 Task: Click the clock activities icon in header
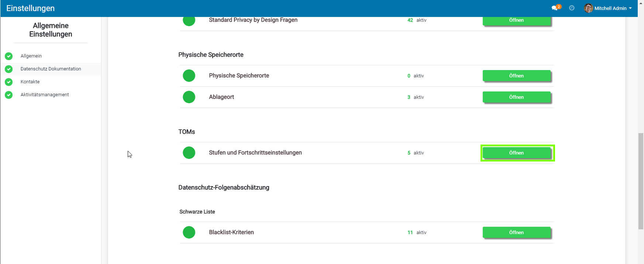[572, 8]
